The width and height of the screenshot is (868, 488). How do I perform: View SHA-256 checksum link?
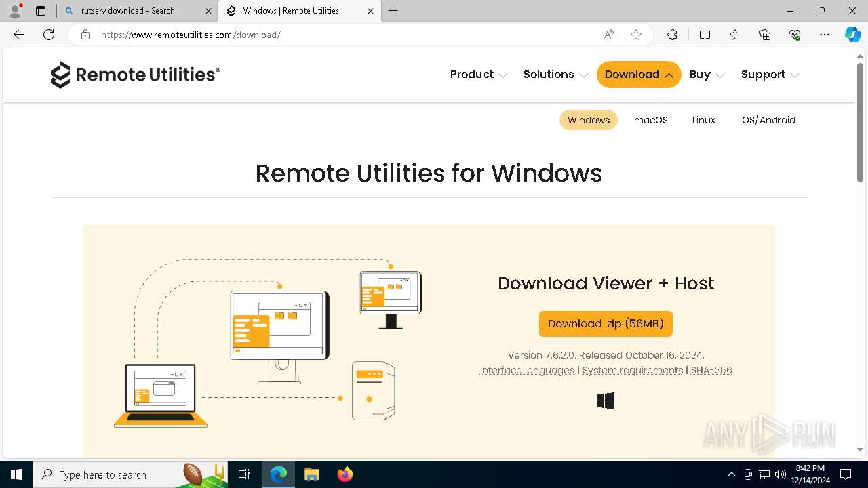coord(711,370)
